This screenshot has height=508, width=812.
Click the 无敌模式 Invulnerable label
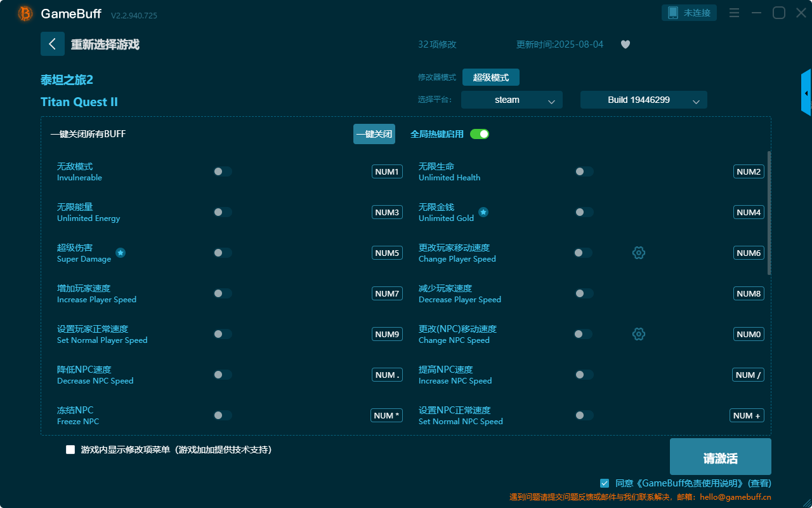point(79,171)
